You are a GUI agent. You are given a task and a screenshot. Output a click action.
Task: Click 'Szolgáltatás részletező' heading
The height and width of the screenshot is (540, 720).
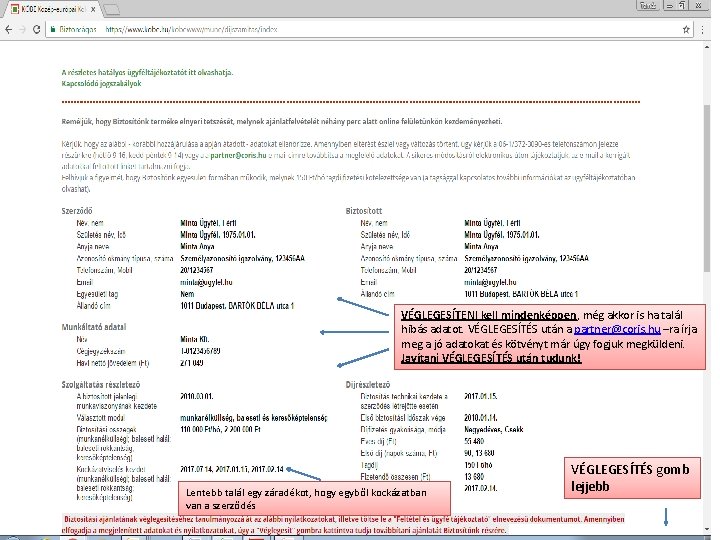[x=101, y=385]
